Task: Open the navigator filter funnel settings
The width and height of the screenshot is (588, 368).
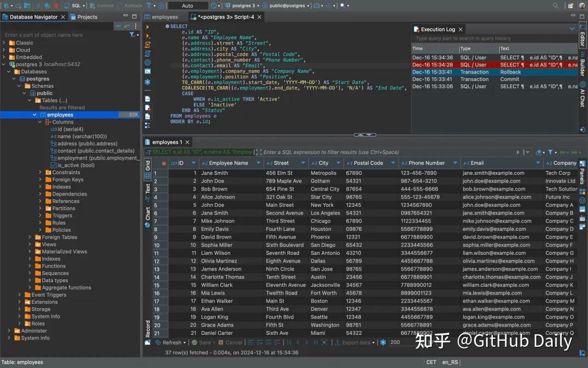Action: pyautogui.click(x=133, y=35)
